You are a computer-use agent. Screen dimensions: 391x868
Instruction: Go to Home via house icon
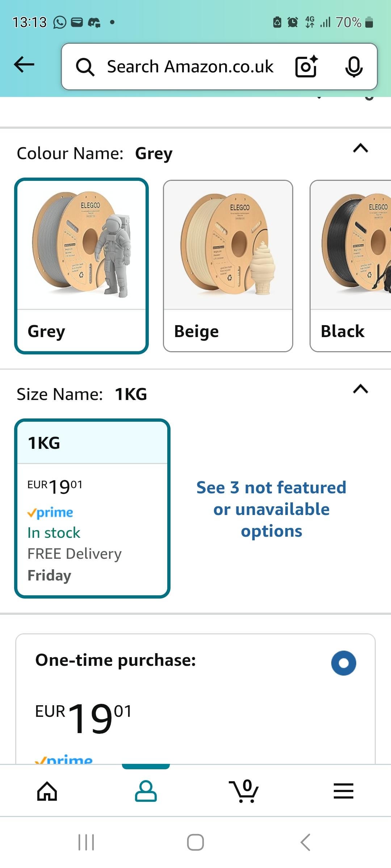(47, 791)
